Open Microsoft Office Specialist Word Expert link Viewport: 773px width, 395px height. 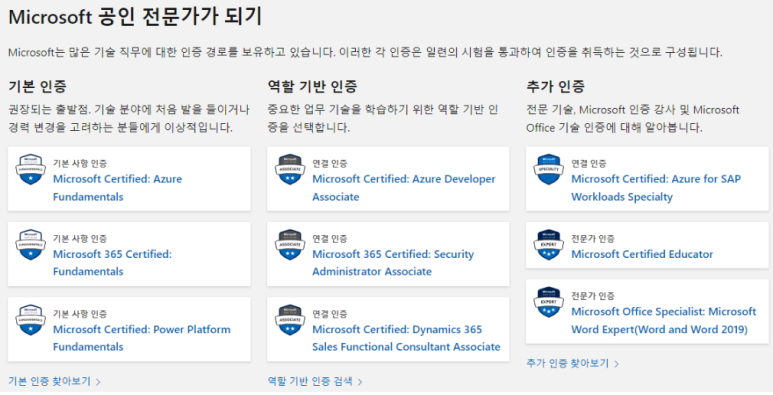664,321
